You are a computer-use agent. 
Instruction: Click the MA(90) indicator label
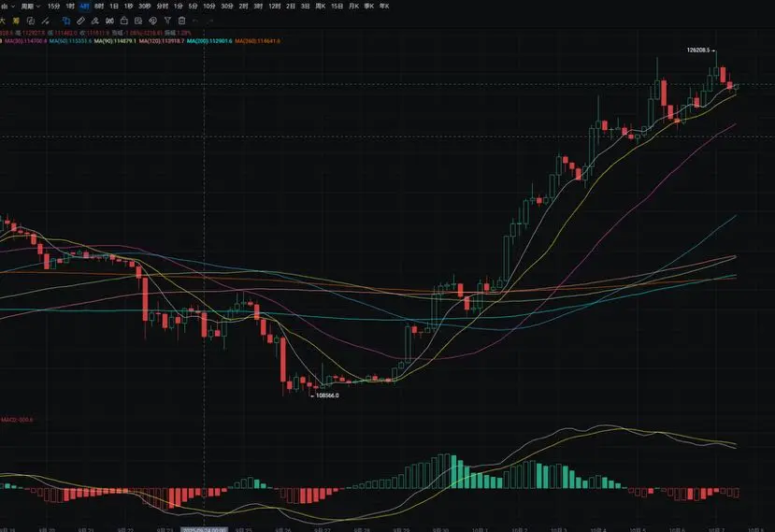pyautogui.click(x=115, y=41)
